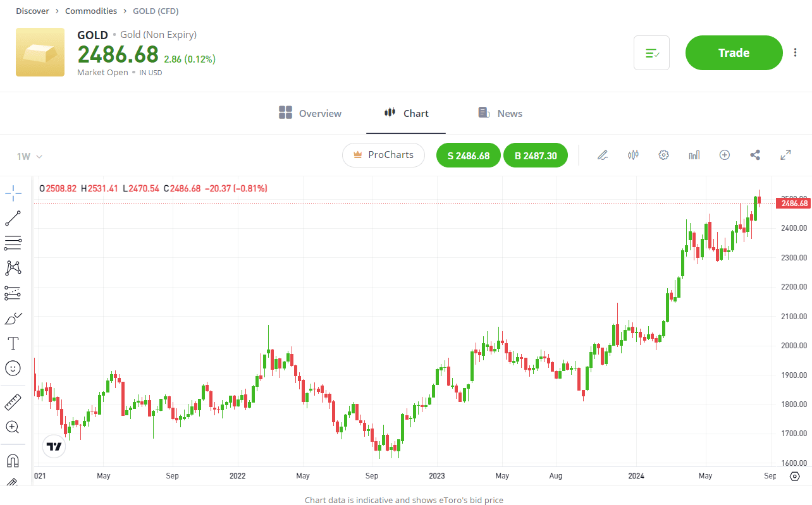The image size is (812, 505).
Task: Share the chart
Action: coord(755,155)
